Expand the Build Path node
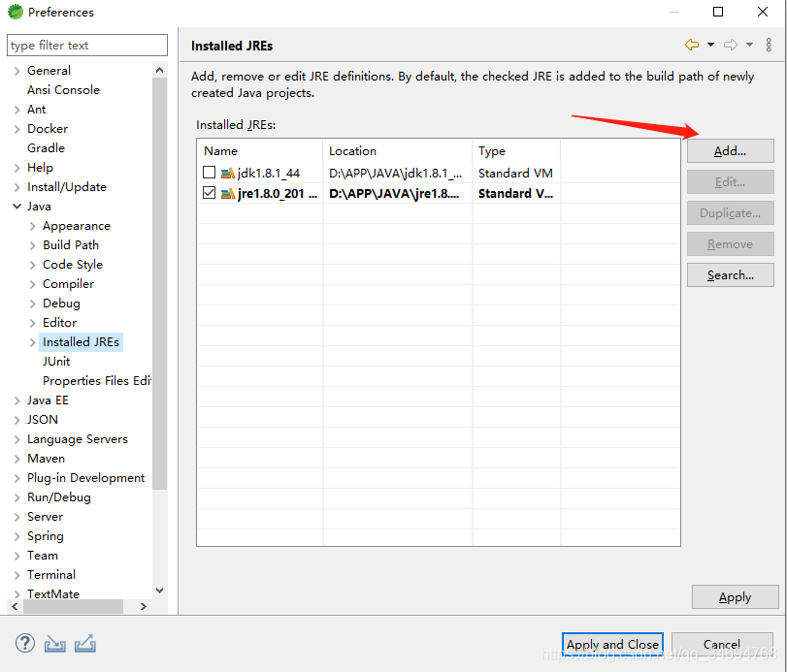This screenshot has width=787, height=672. click(32, 245)
